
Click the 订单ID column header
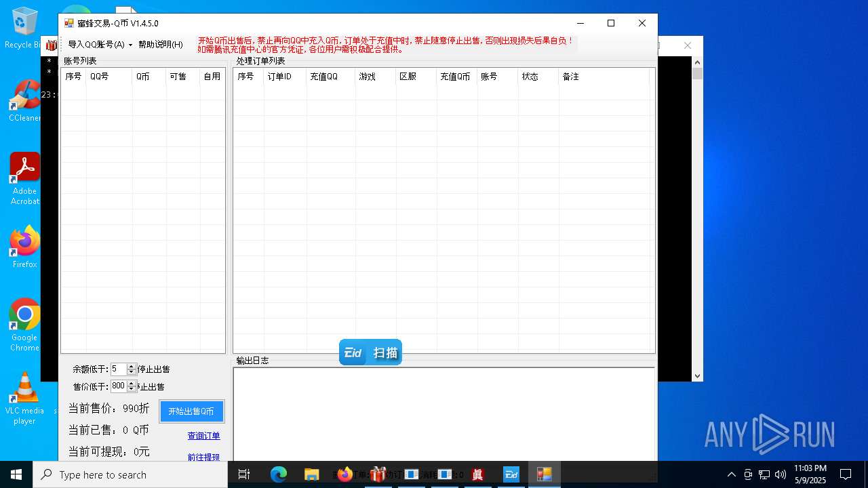(x=285, y=77)
